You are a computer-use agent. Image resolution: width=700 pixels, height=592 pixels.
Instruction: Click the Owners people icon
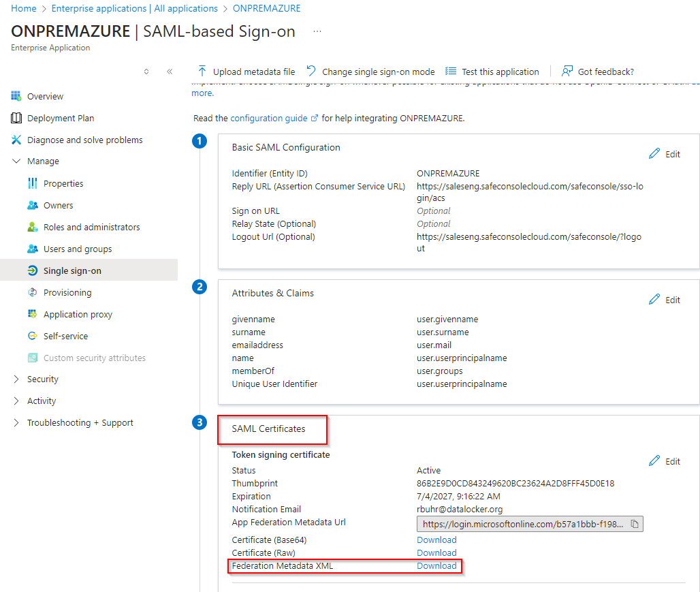click(33, 205)
